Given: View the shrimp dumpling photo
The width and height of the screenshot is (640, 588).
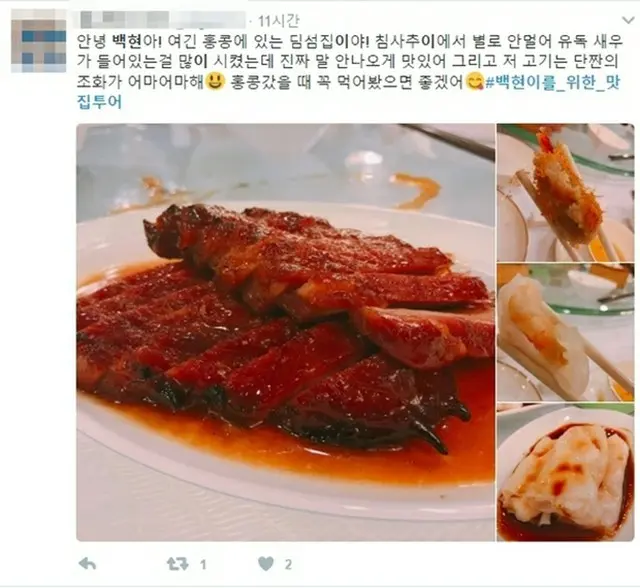Looking at the screenshot, I should coord(565,332).
